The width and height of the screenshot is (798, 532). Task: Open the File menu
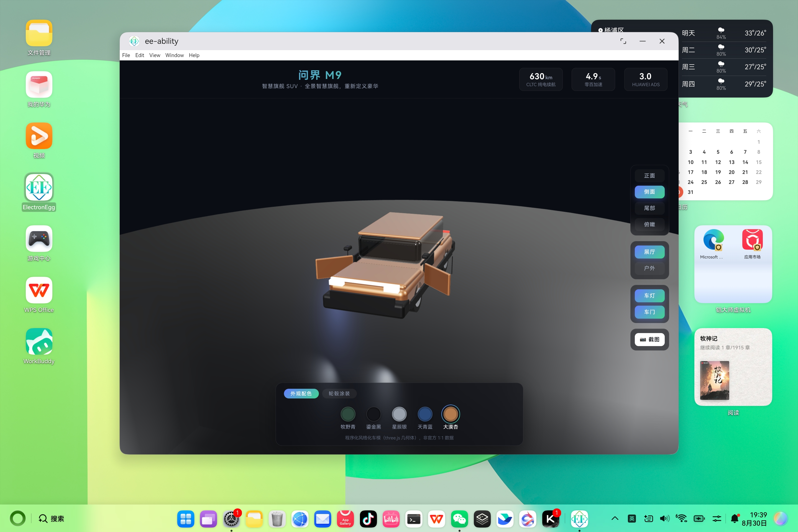(x=126, y=55)
